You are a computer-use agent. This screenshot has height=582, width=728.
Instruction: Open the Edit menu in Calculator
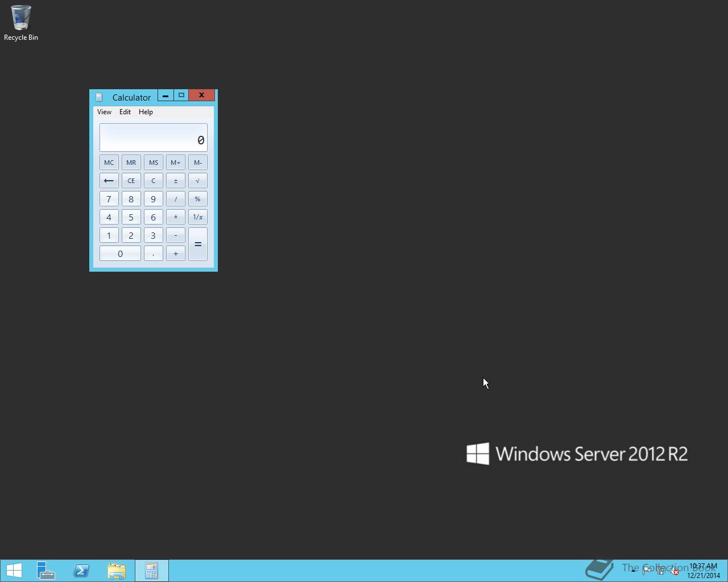[125, 112]
